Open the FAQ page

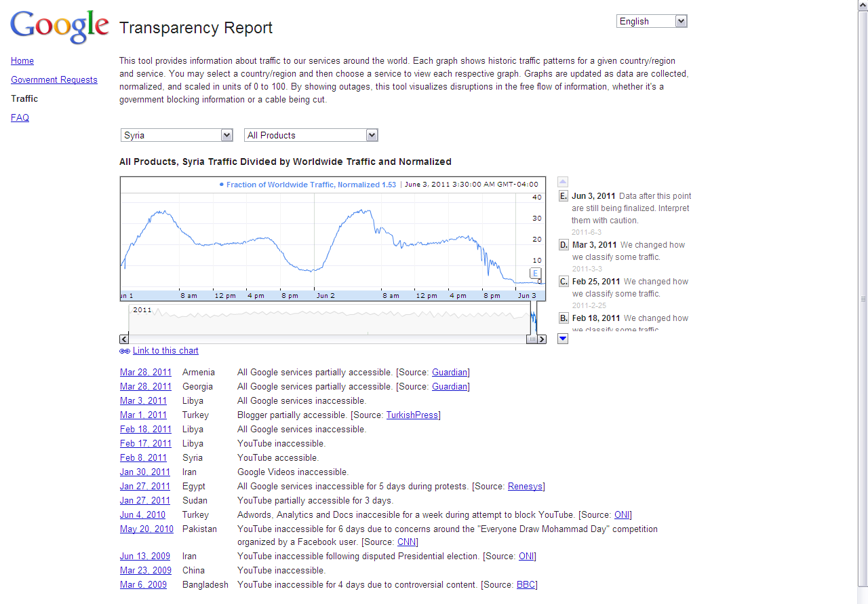[x=20, y=117]
